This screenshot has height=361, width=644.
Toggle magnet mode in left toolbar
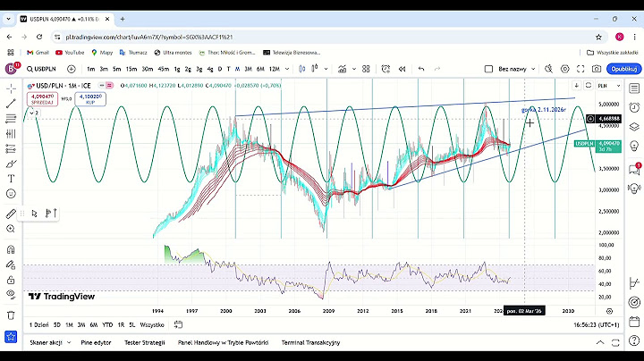tap(11, 249)
